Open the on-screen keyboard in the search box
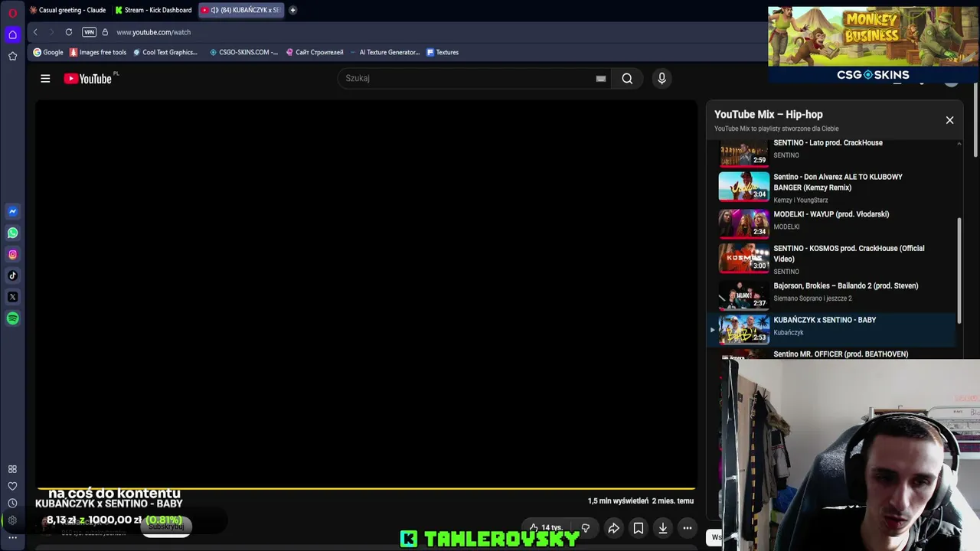980x551 pixels. pos(601,78)
